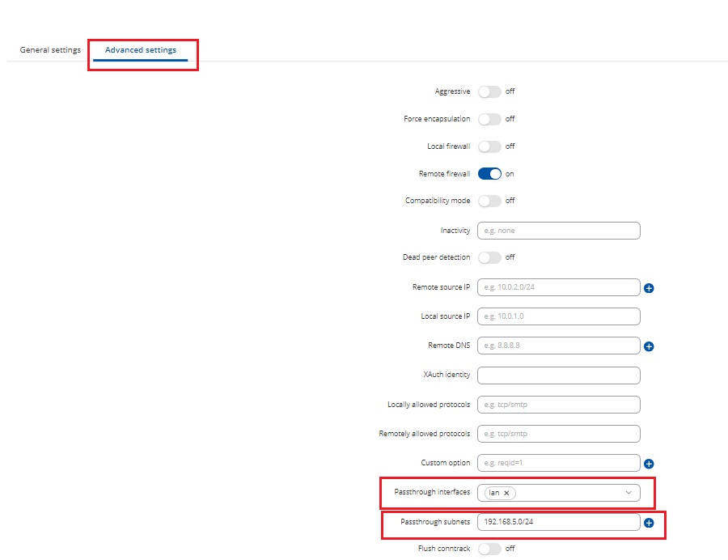728x560 pixels.
Task: Add another Custom option entry
Action: coord(649,465)
